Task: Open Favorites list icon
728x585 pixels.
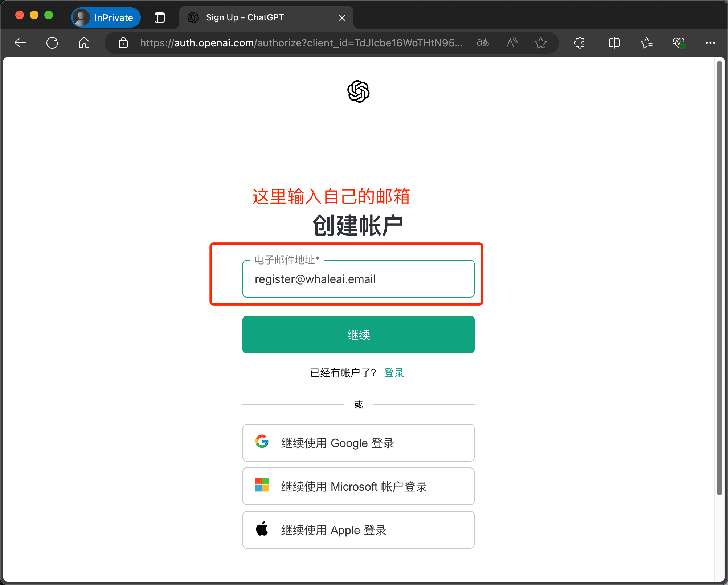Action: tap(647, 43)
